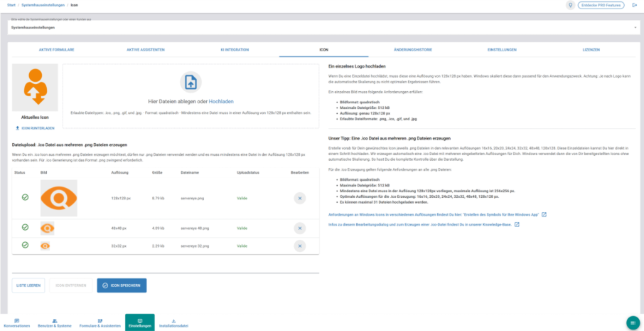Open the chat bubble button bottom right

[x=633, y=322]
